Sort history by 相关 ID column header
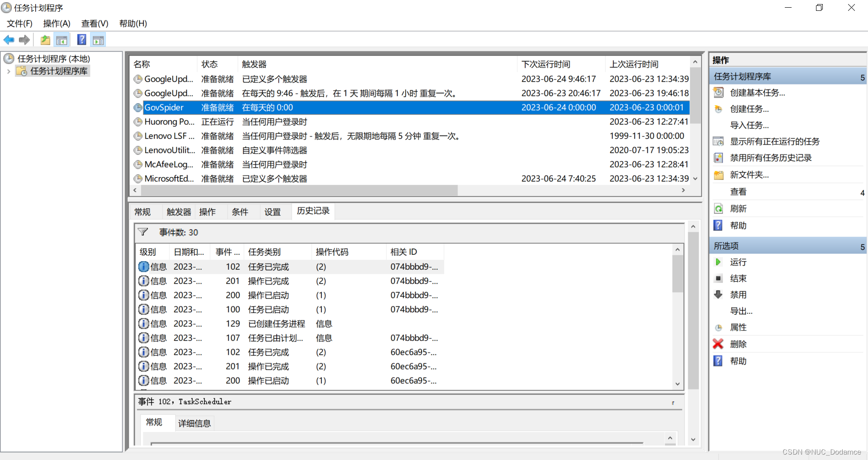The width and height of the screenshot is (868, 460). pos(415,252)
